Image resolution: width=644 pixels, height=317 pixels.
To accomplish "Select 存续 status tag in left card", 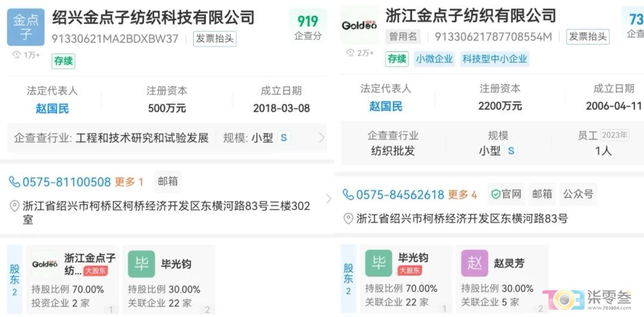I will tap(63, 61).
